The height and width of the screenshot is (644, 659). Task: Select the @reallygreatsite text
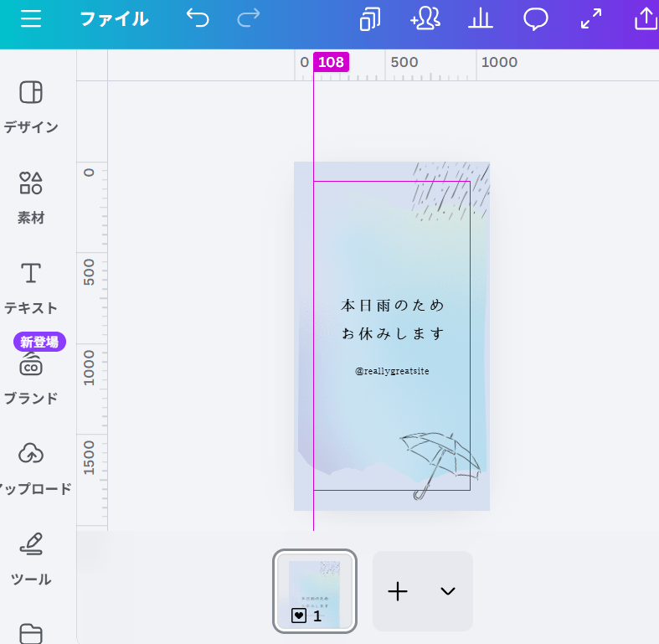[x=392, y=371]
